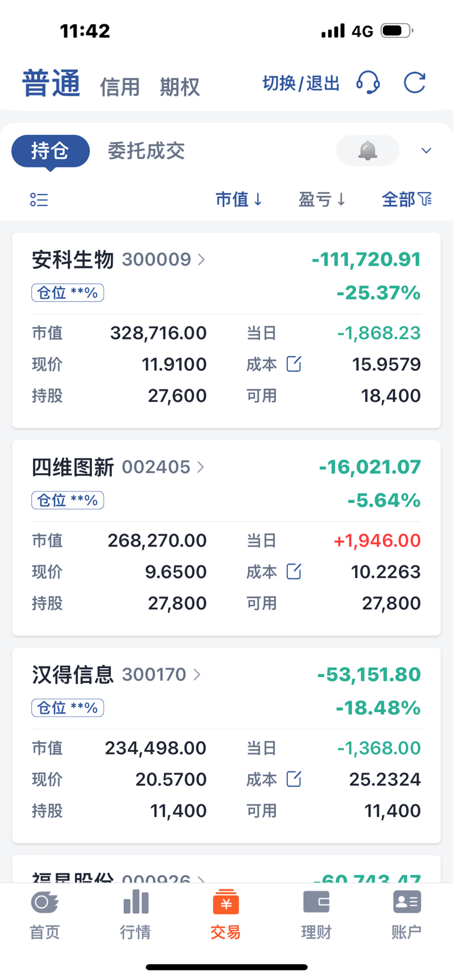Tap the 切换/退出 link
Screen dimensions: 453x980
coord(301,83)
